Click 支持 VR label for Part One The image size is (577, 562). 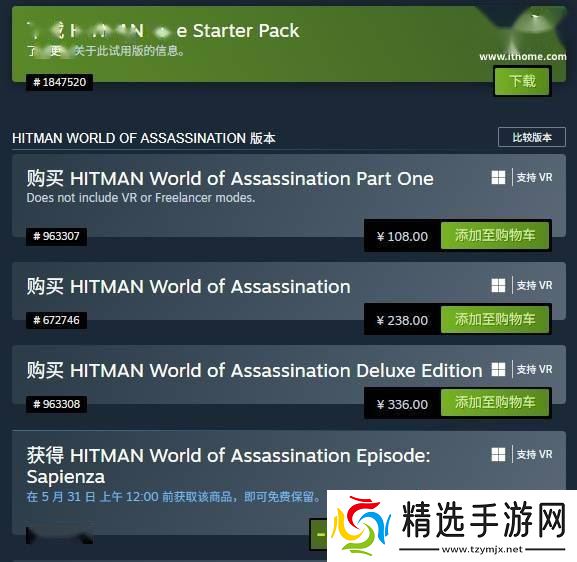point(534,178)
